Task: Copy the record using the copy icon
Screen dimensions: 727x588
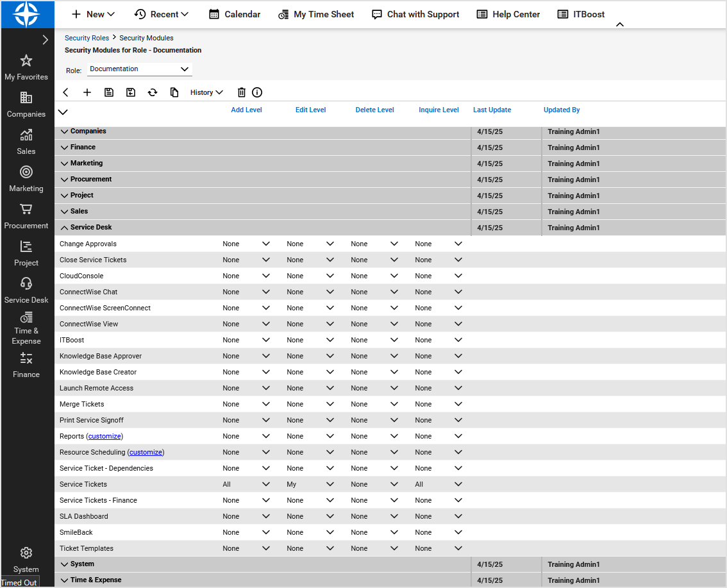Action: click(174, 92)
